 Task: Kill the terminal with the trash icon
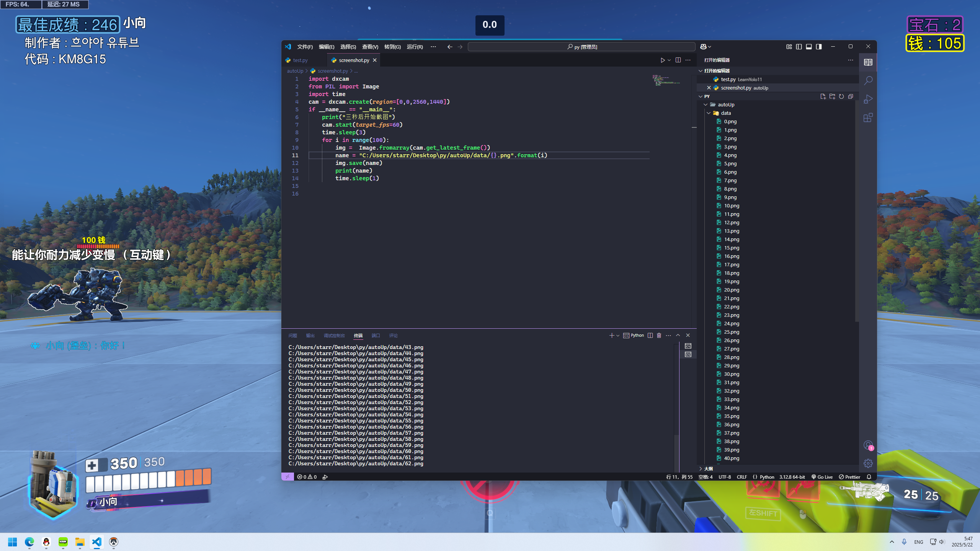659,335
